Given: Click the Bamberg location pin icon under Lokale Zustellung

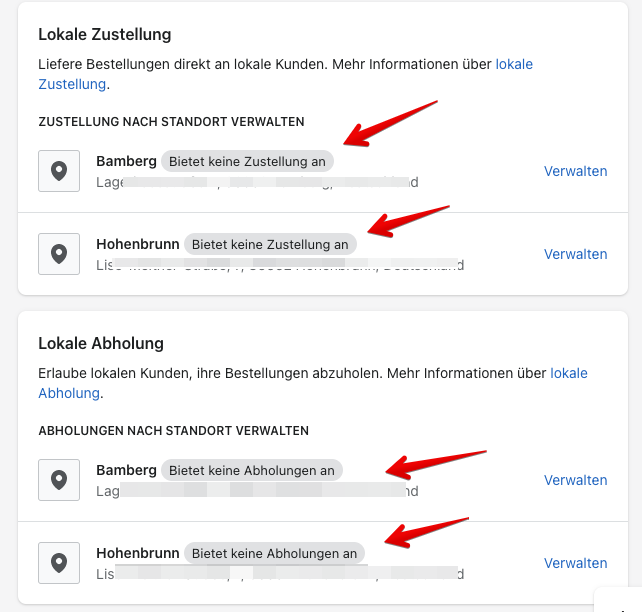Looking at the screenshot, I should click(59, 171).
